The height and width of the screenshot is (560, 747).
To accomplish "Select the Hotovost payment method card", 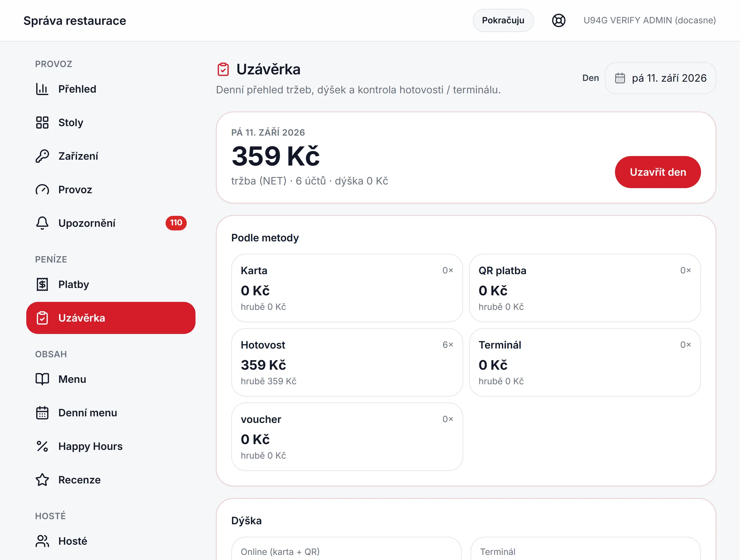I will tap(347, 362).
